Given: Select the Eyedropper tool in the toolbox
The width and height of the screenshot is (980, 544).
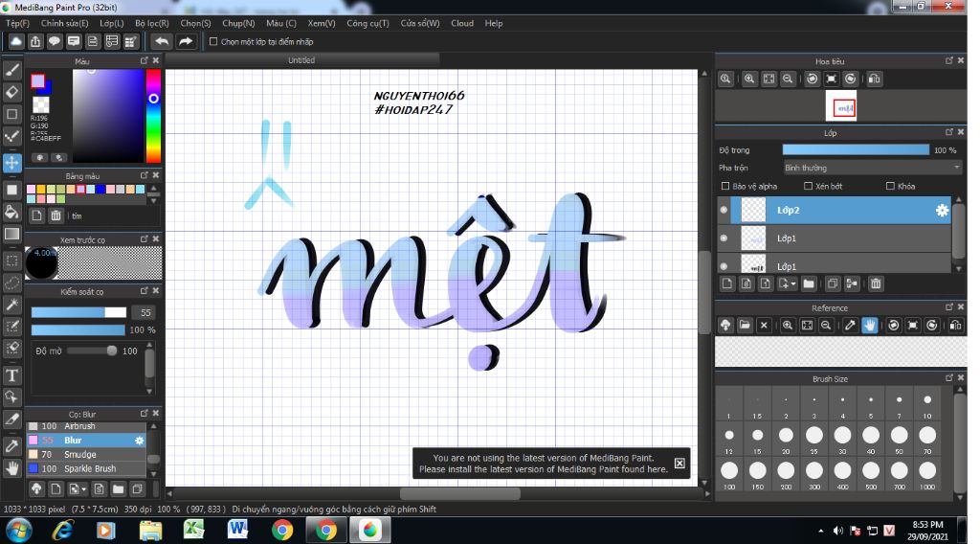Looking at the screenshot, I should (x=11, y=445).
